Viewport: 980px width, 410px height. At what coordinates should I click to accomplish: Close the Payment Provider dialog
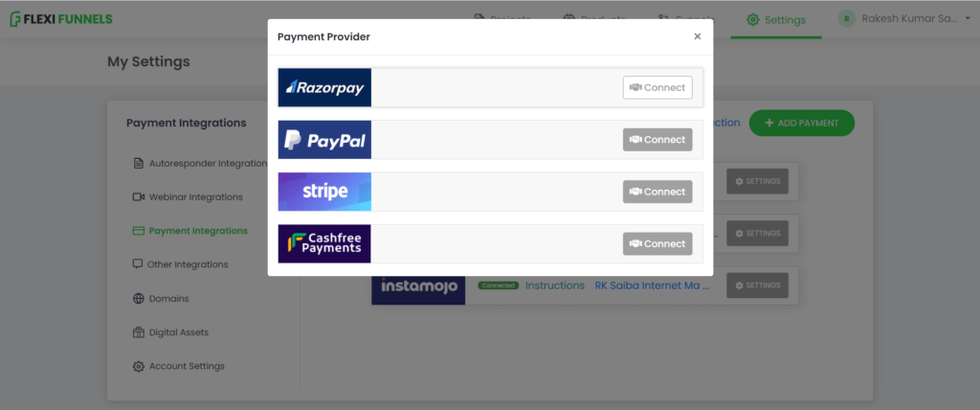(x=698, y=36)
